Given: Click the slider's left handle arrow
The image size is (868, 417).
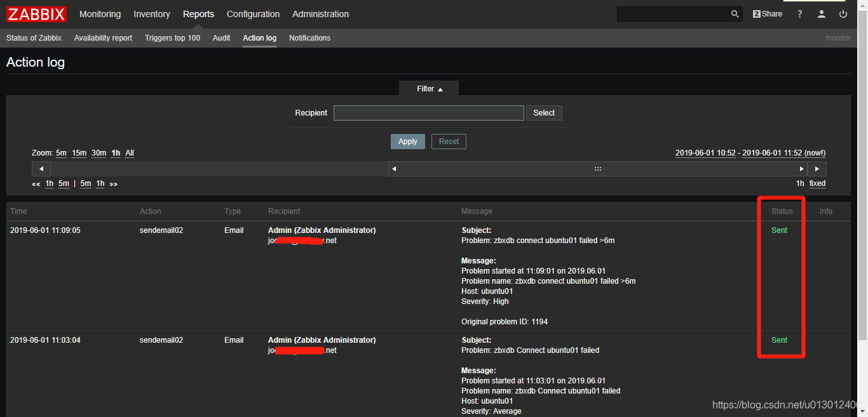Looking at the screenshot, I should tap(394, 169).
